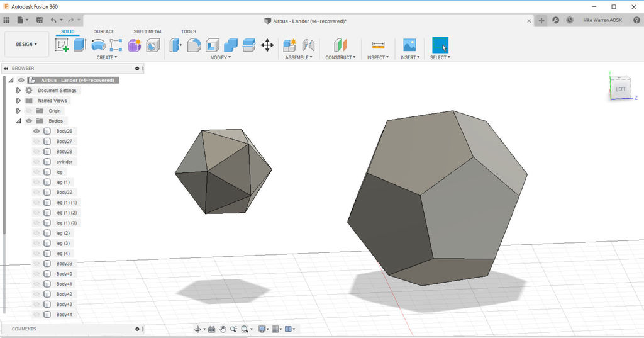Screen dimensions: 644x338
Task: Click the Measure ruler icon
Action: point(378,45)
